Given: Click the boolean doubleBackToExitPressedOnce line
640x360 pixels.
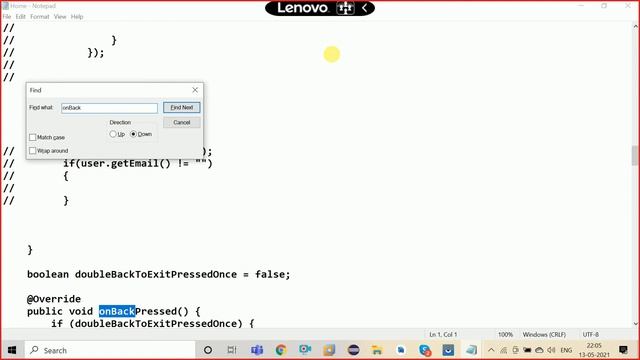Looking at the screenshot, I should (159, 274).
